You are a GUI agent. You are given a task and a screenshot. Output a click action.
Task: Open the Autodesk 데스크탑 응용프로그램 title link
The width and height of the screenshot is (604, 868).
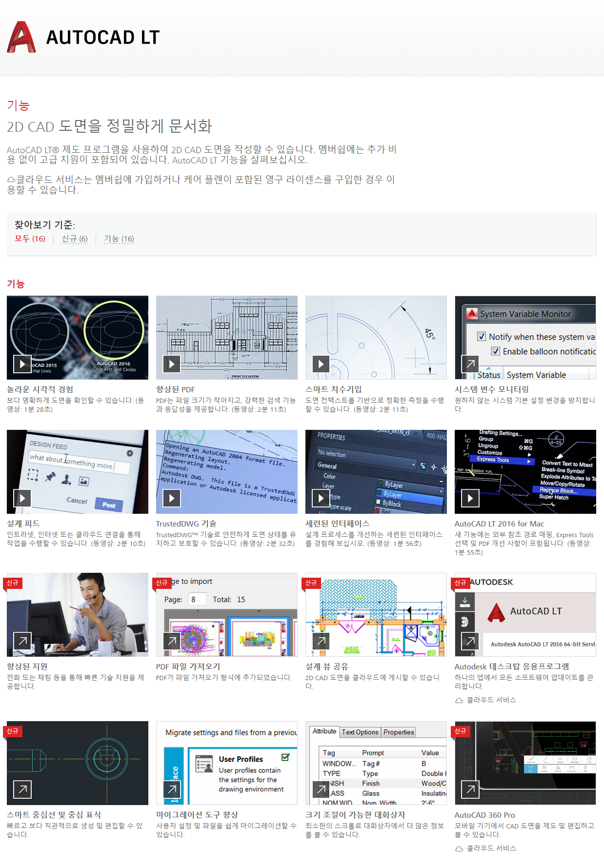coord(512,666)
